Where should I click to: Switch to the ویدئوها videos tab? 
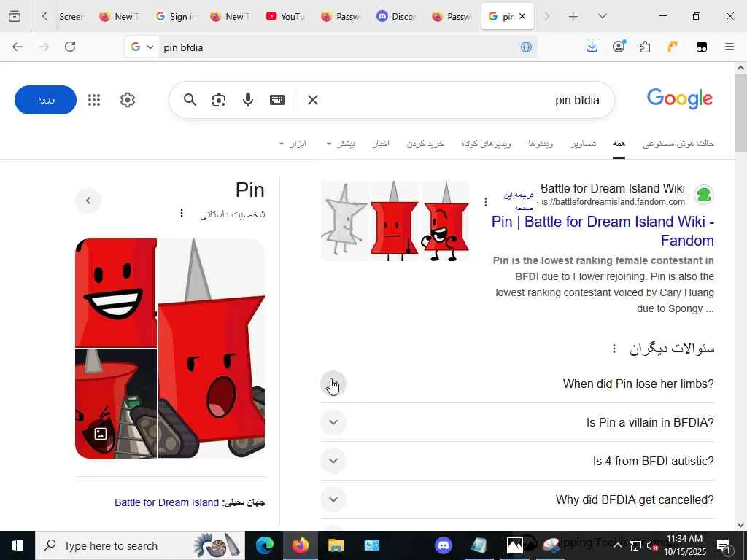tap(541, 144)
